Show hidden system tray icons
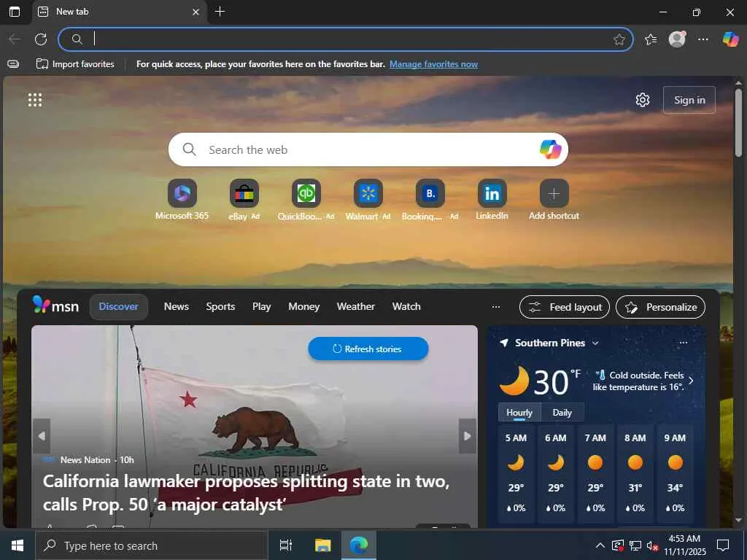The image size is (747, 560). click(x=600, y=545)
